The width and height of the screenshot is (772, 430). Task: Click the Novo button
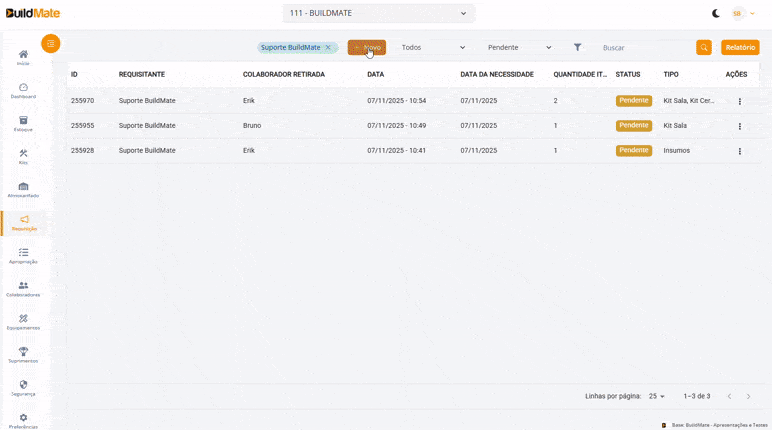tap(367, 48)
